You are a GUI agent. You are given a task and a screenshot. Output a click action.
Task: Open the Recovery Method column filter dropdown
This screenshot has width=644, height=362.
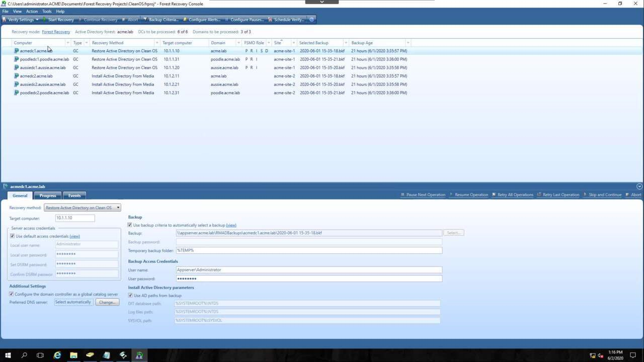click(157, 43)
